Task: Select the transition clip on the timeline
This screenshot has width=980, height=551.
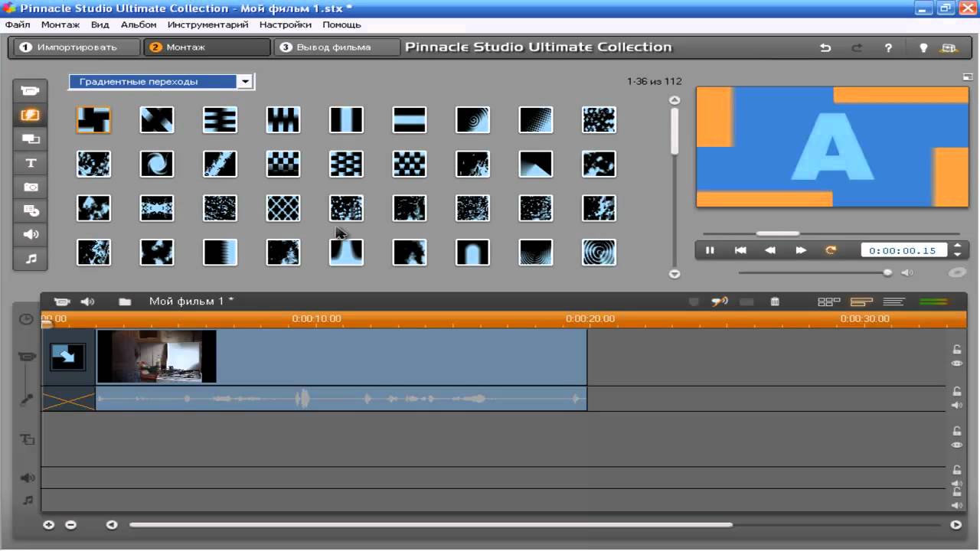Action: [x=68, y=357]
